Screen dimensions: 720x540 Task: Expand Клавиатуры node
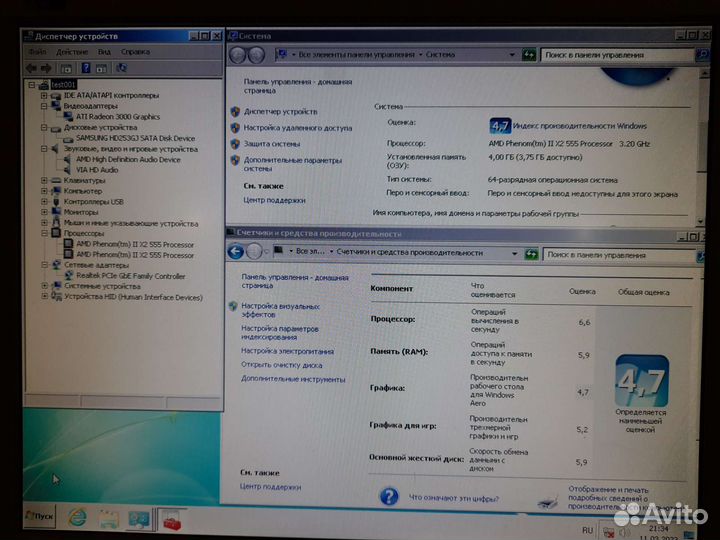(x=44, y=180)
